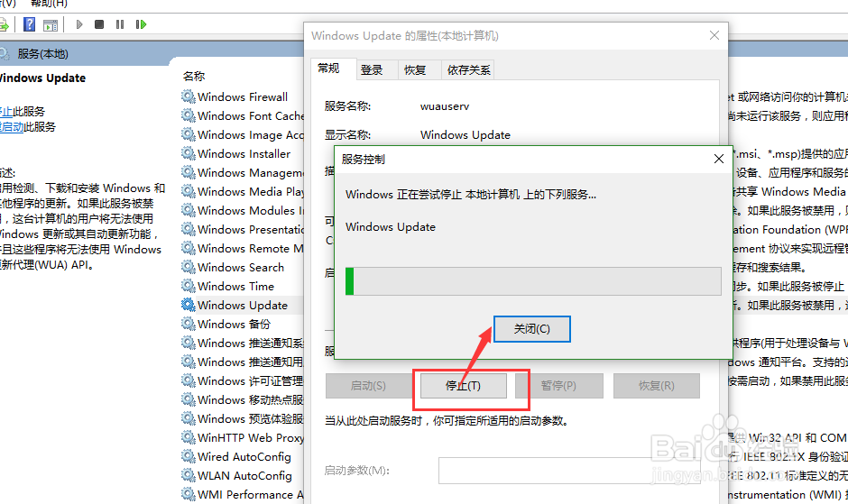The height and width of the screenshot is (504, 848).
Task: Click the gear icon beside Windows Media Player
Action: point(189,191)
